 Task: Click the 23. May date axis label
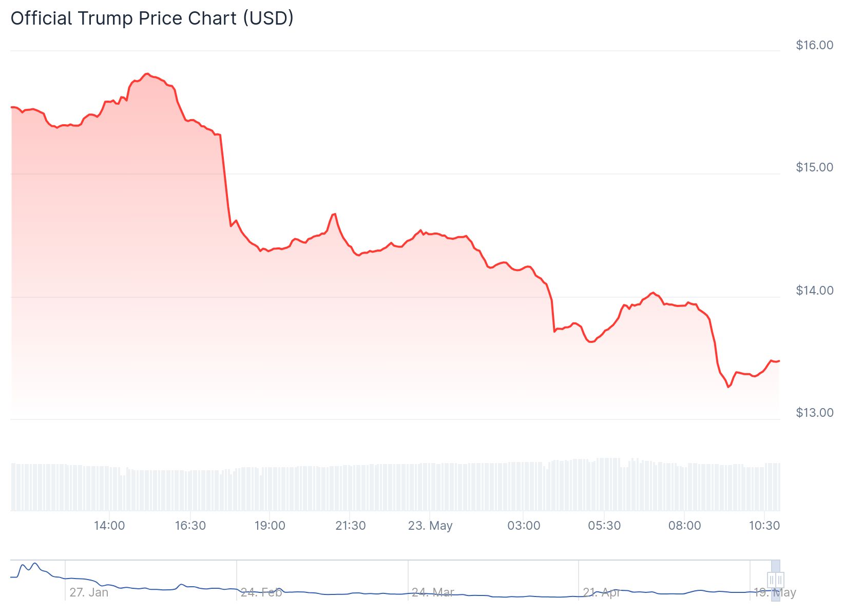click(x=430, y=526)
